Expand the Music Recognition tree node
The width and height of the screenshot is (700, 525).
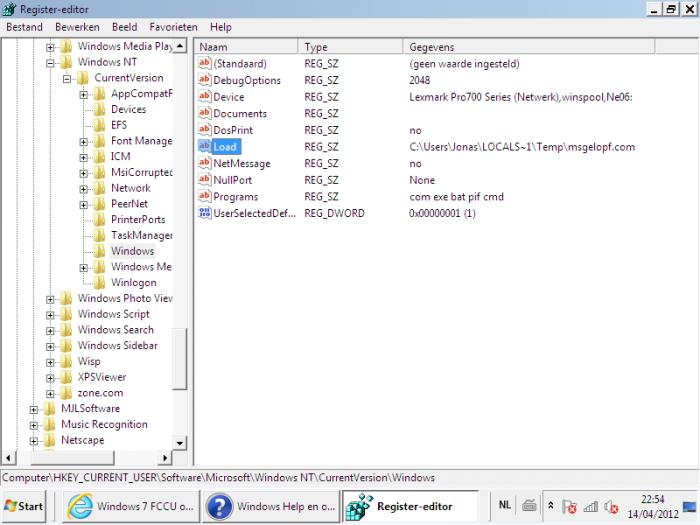33,425
